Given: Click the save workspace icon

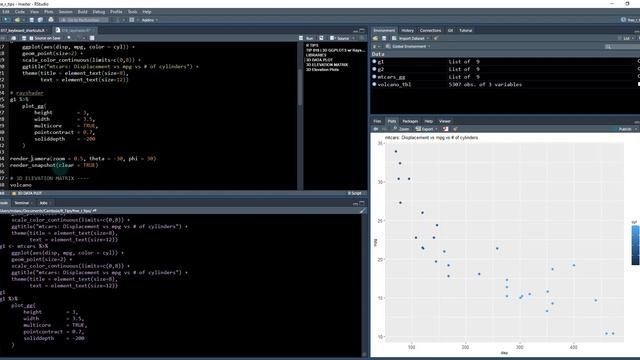Looking at the screenshot, I should [x=384, y=38].
